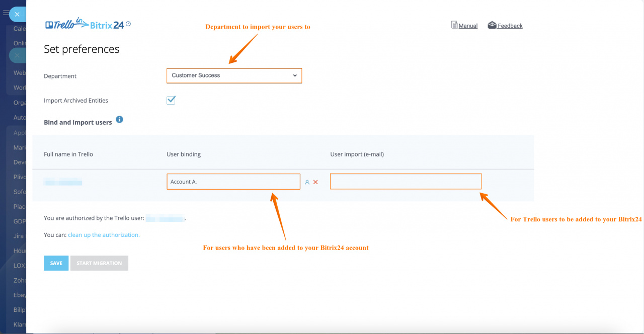Select Ebay in the left sidebar

[x=19, y=295]
